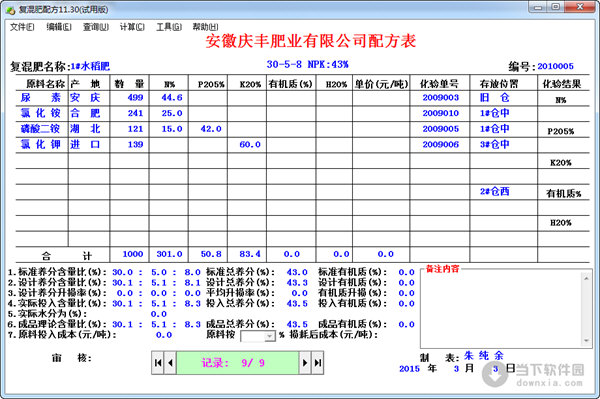Click the storage location 2#仓西
600x399 pixels.
coord(494,191)
